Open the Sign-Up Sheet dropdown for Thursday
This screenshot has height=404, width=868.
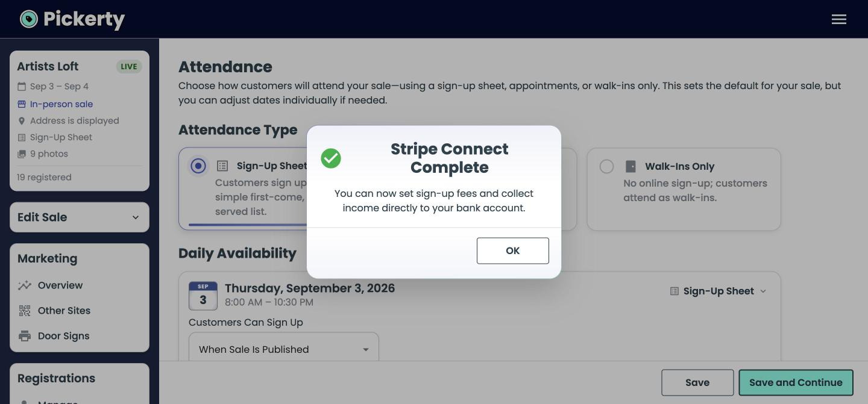click(719, 291)
